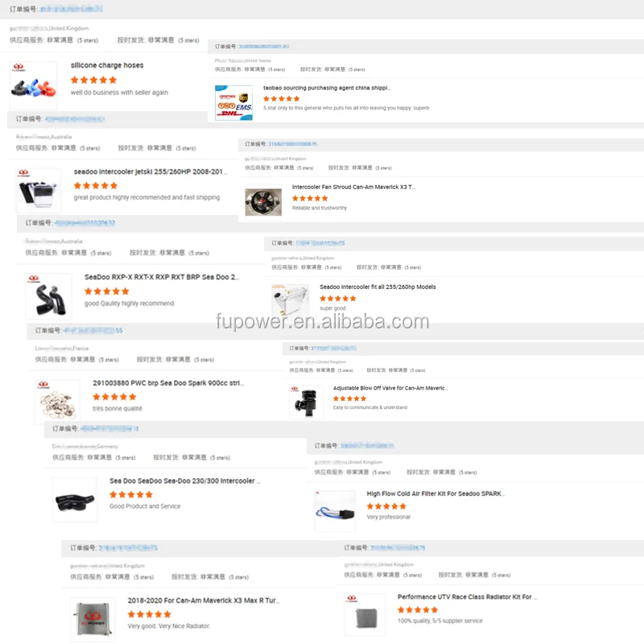644x644 pixels.
Task: Open 'High Flow Cold Air Filter Kit' title
Action: click(x=436, y=493)
